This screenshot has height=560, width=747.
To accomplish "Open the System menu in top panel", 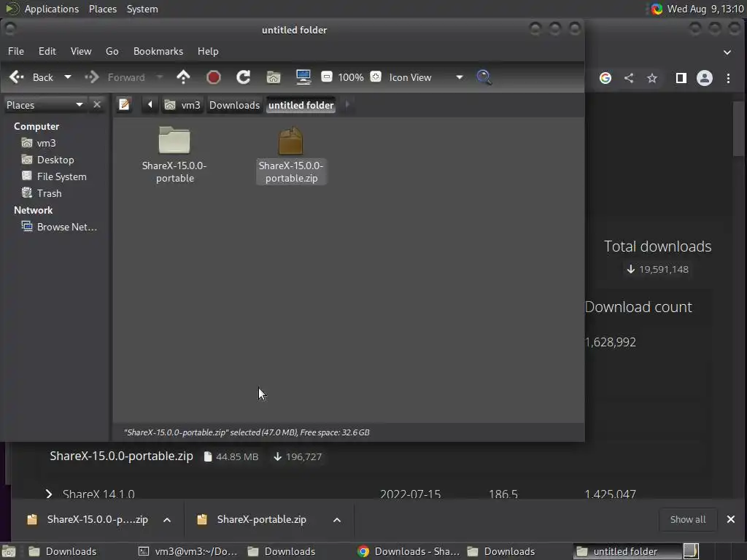I will pos(142,9).
